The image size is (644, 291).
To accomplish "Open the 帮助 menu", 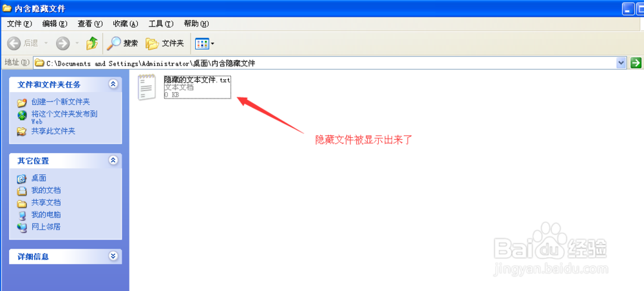I will click(x=196, y=24).
